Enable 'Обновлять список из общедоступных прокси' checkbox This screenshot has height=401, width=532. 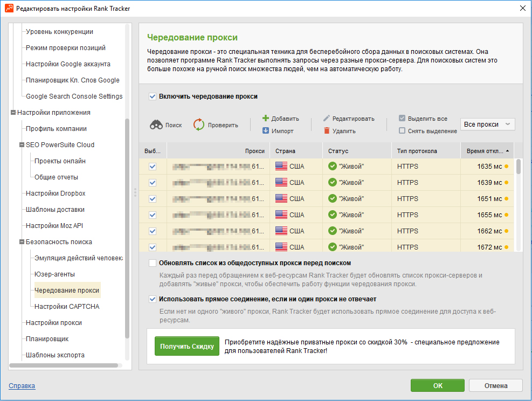point(153,263)
